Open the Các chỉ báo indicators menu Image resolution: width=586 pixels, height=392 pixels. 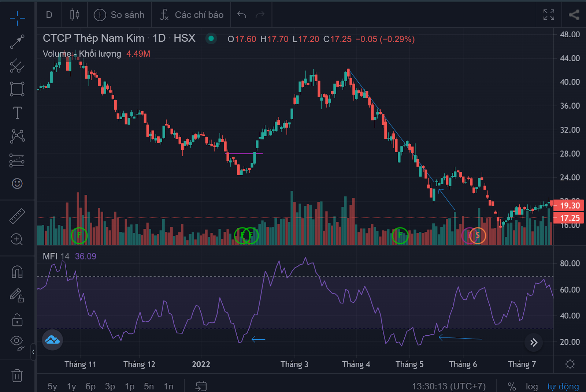(x=192, y=15)
